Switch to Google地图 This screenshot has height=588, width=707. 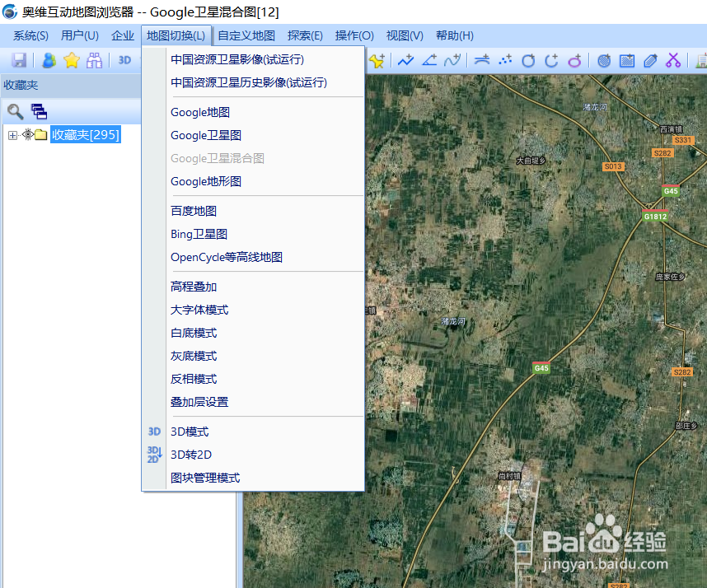pos(265,112)
